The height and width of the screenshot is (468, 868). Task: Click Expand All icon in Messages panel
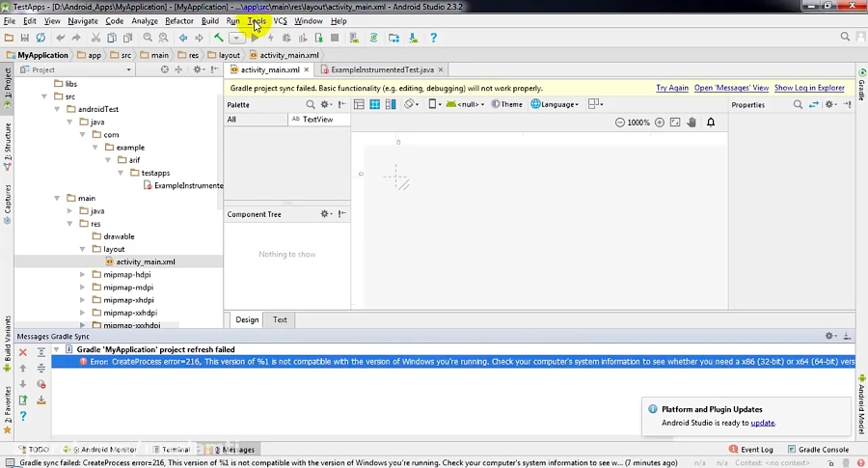pyautogui.click(x=41, y=352)
